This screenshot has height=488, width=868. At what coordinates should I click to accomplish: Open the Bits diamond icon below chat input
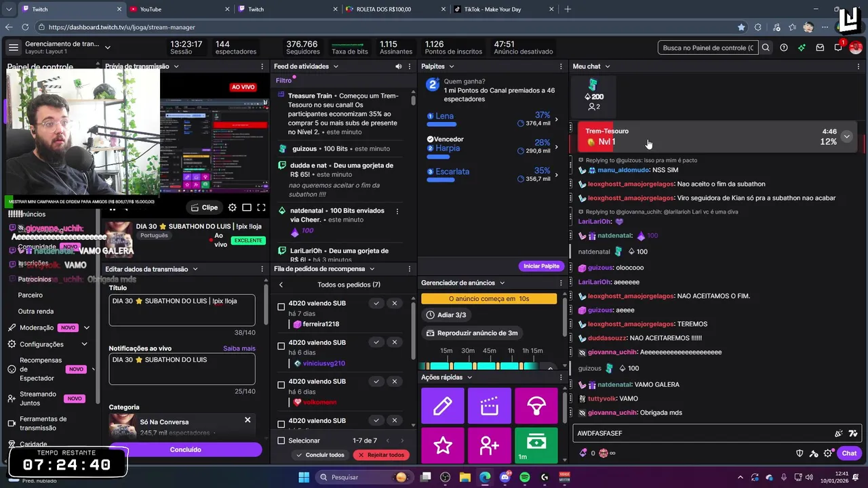(583, 453)
